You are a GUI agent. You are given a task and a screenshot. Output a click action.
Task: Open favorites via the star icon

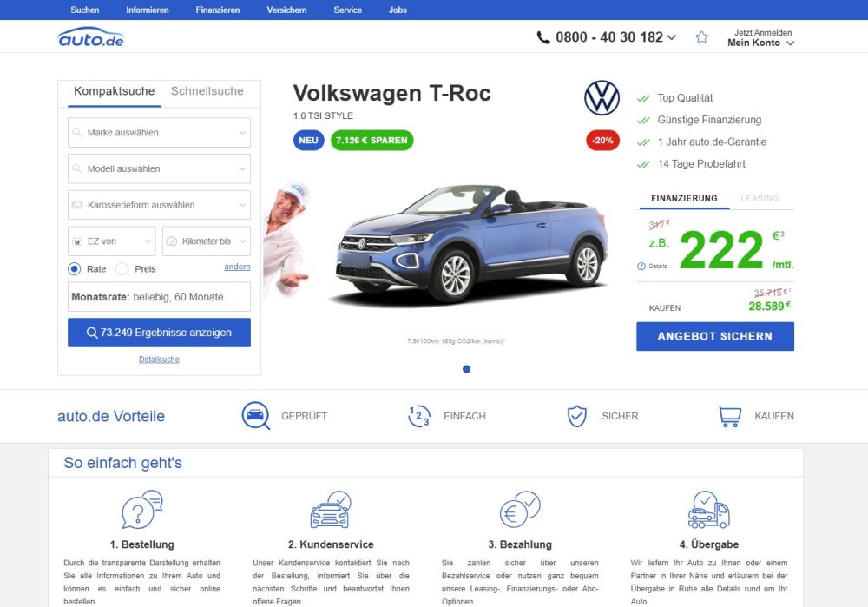coord(702,37)
